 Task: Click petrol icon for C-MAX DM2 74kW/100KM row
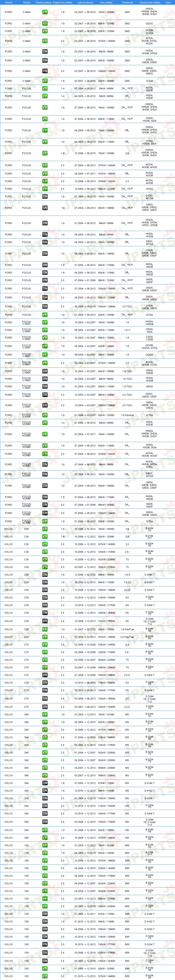(45, 12)
